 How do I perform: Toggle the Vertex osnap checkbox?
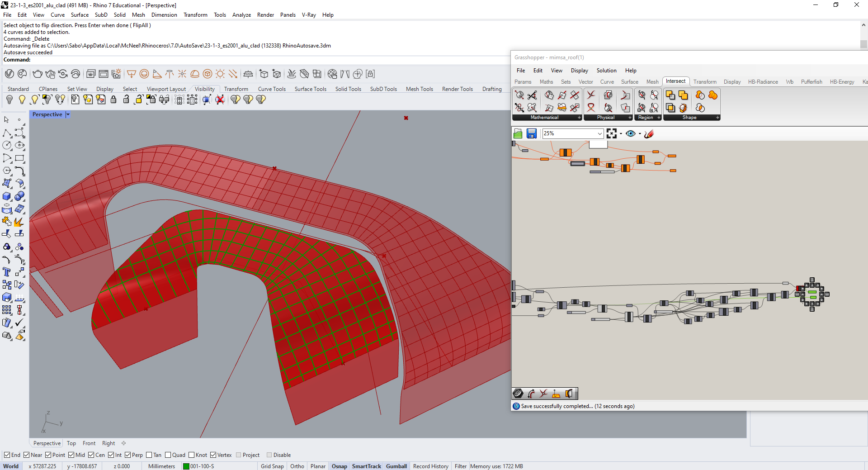[213, 455]
